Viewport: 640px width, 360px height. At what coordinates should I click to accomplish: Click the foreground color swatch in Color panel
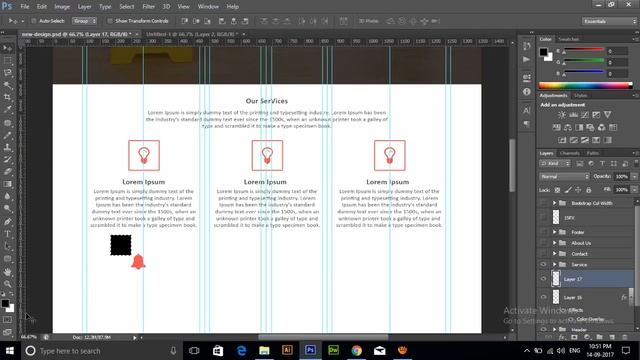(x=543, y=52)
